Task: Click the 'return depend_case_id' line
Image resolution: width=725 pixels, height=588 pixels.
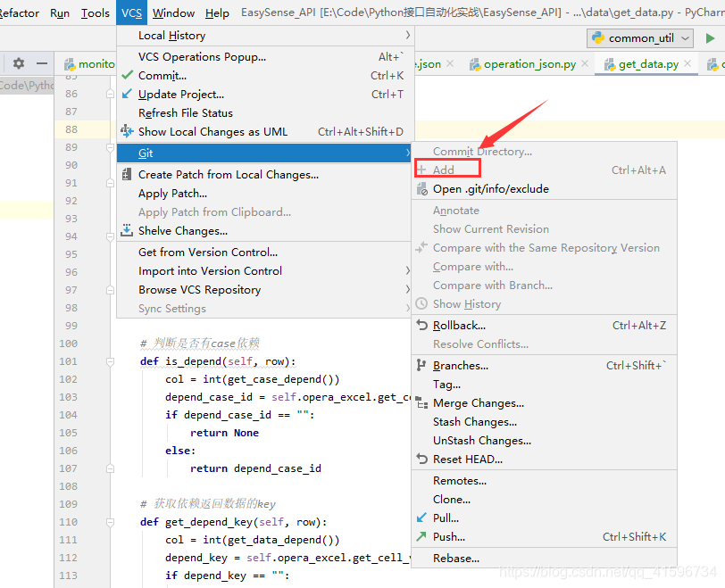Action: click(255, 468)
